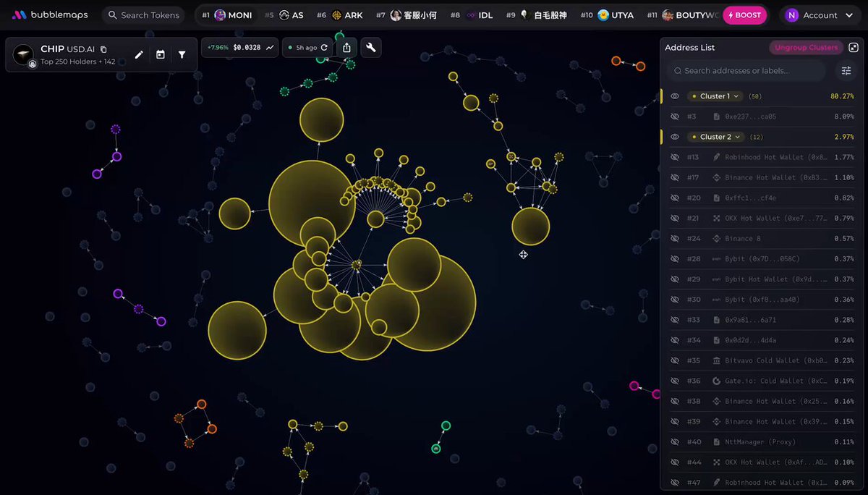This screenshot has height=495, width=868.
Task: Click the pink BOOST button
Action: (x=744, y=15)
